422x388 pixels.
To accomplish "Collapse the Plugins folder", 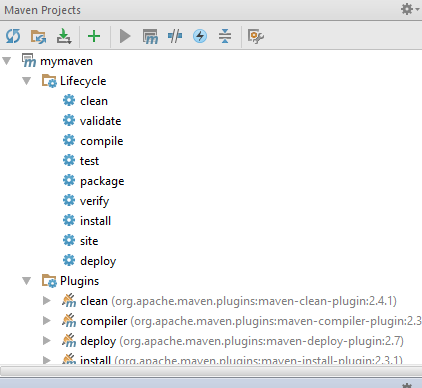I will pos(27,281).
